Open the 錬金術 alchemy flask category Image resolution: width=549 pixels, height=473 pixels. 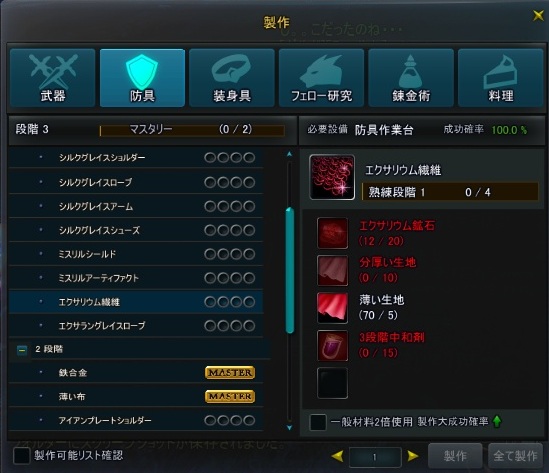click(x=411, y=78)
